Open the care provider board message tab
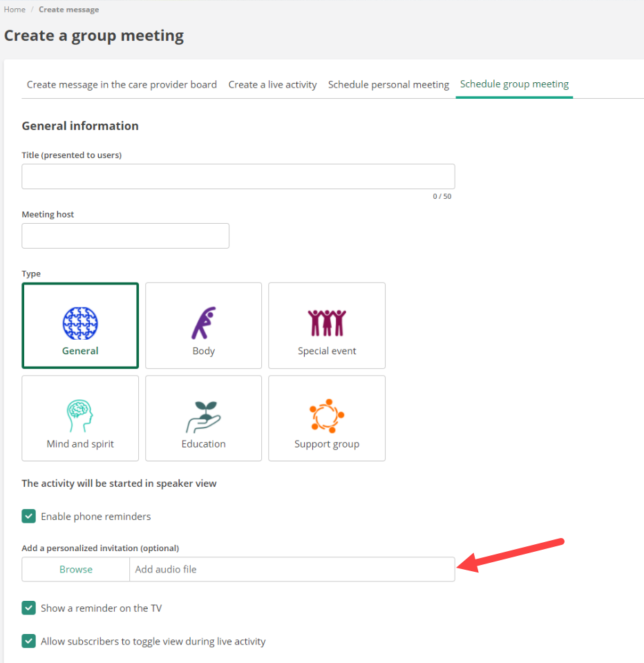The width and height of the screenshot is (644, 663). click(122, 85)
